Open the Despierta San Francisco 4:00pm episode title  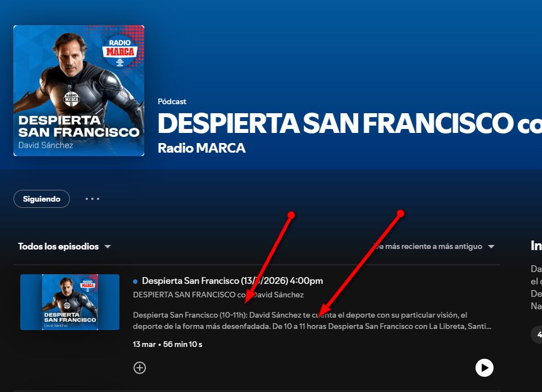coord(232,280)
